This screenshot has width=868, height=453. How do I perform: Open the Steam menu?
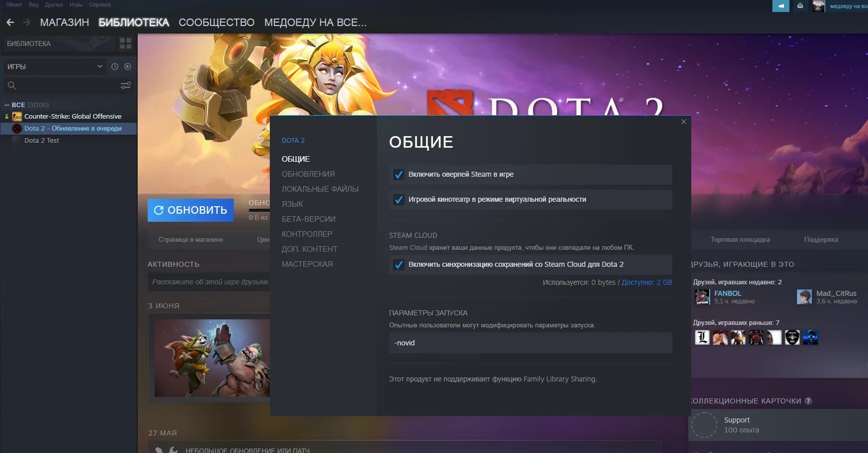[14, 5]
